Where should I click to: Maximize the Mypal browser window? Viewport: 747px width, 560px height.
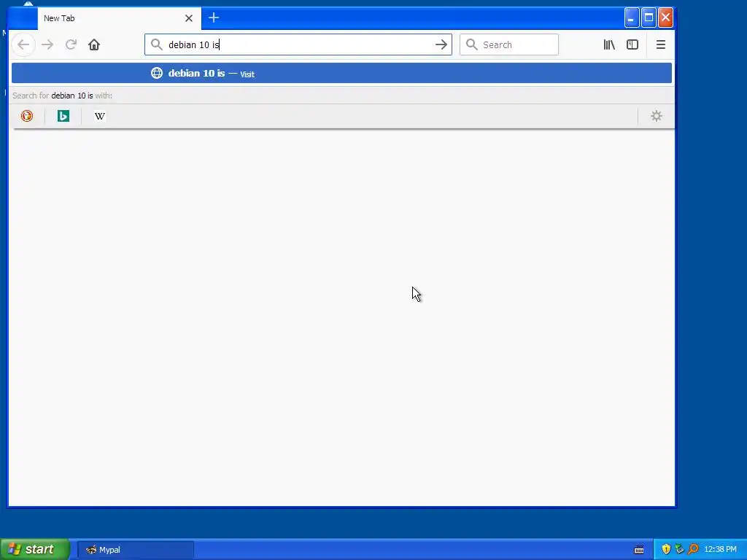point(649,18)
